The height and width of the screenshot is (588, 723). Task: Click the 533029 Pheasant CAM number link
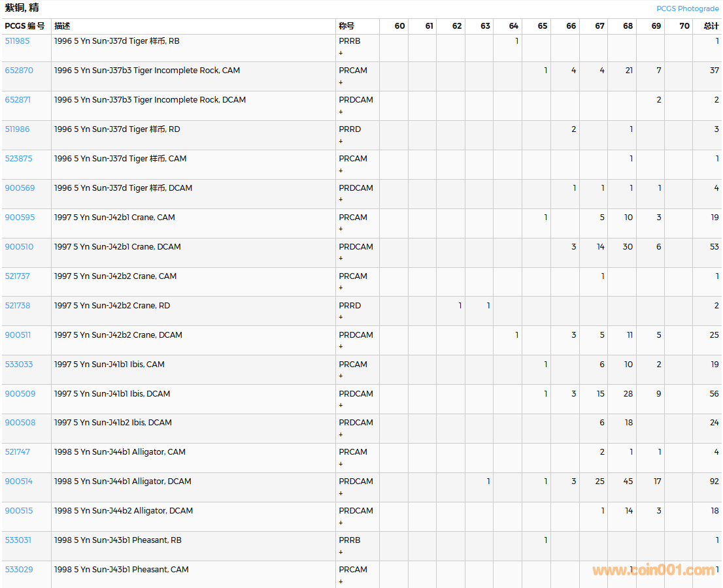[x=19, y=570]
